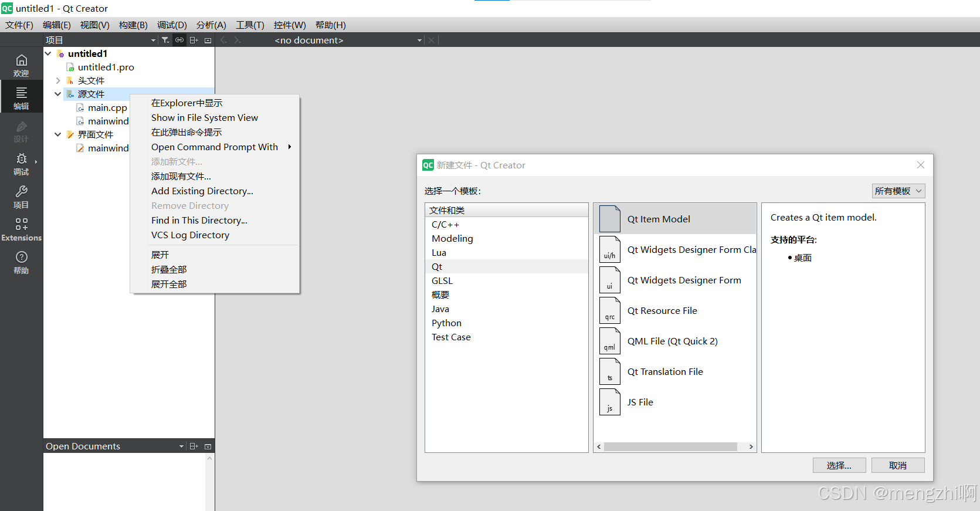The height and width of the screenshot is (511, 980).
Task: Collapse the 界面文件 folder
Action: tap(58, 134)
